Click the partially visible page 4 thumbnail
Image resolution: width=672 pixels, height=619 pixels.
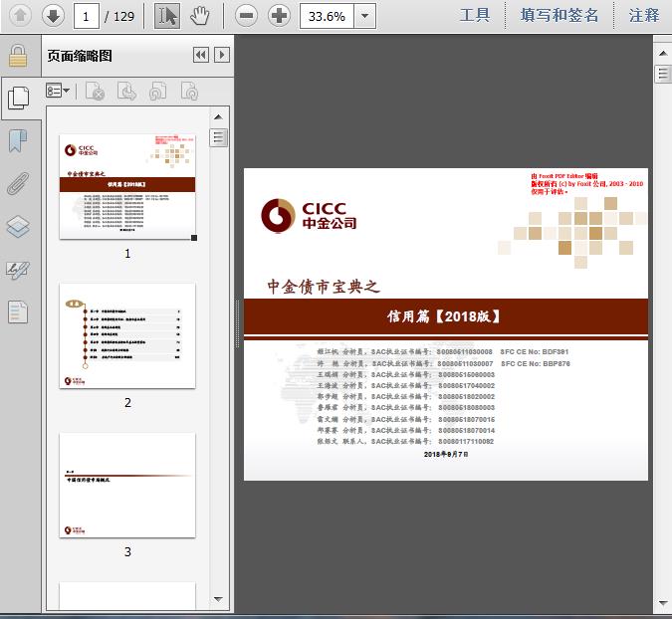click(x=127, y=595)
